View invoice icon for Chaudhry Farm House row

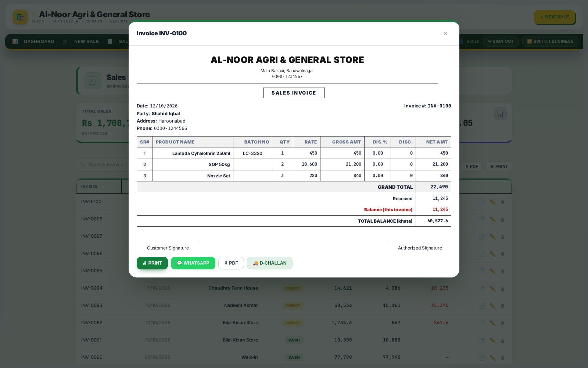pyautogui.click(x=482, y=289)
